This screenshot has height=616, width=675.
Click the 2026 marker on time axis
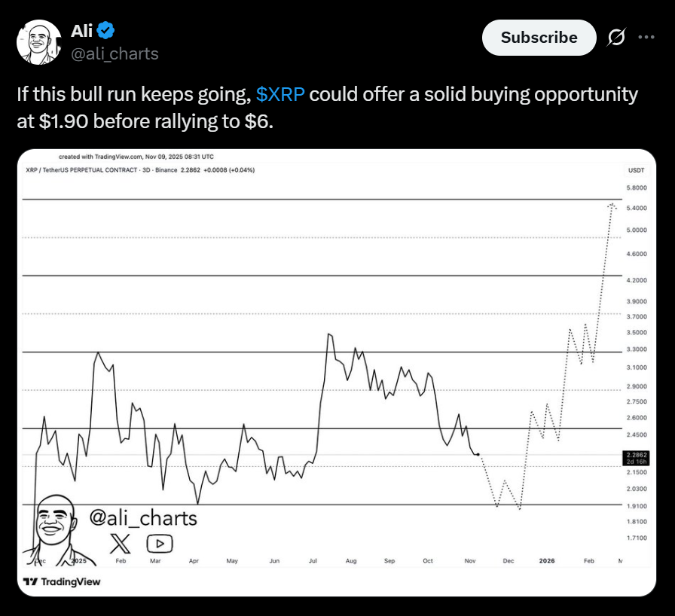tap(548, 561)
